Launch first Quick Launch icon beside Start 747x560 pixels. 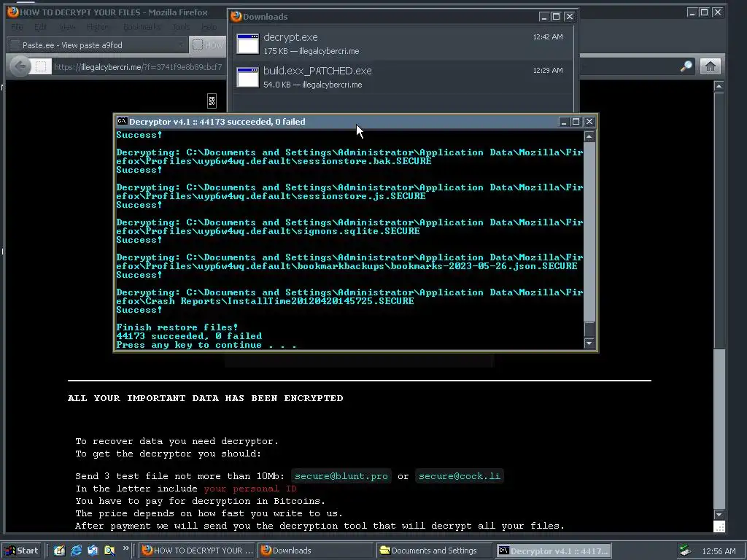pyautogui.click(x=59, y=551)
